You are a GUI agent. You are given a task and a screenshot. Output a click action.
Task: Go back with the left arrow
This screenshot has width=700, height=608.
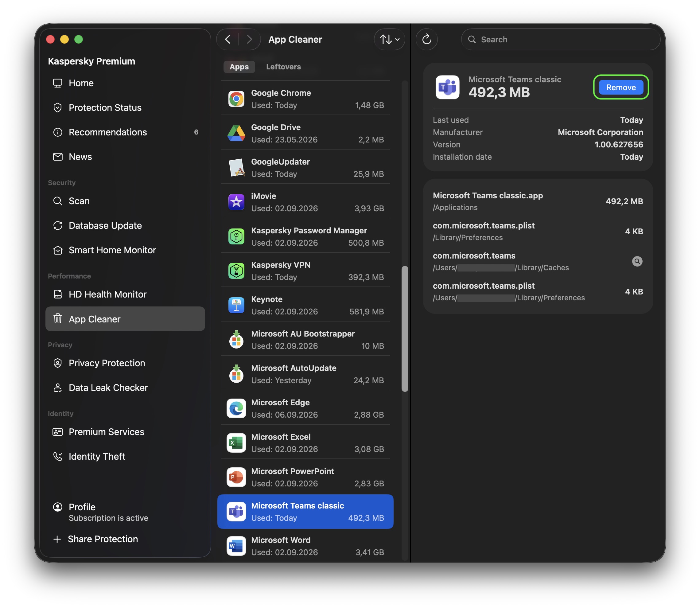(x=228, y=39)
